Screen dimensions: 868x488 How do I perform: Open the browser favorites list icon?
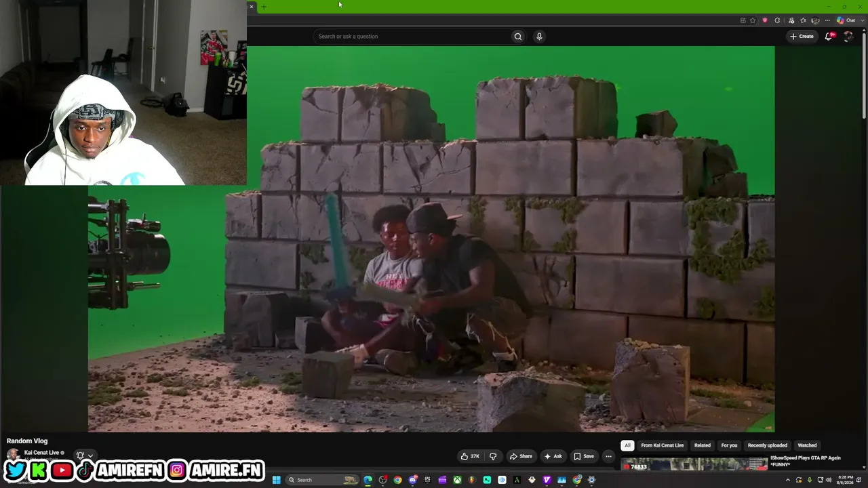coord(803,20)
